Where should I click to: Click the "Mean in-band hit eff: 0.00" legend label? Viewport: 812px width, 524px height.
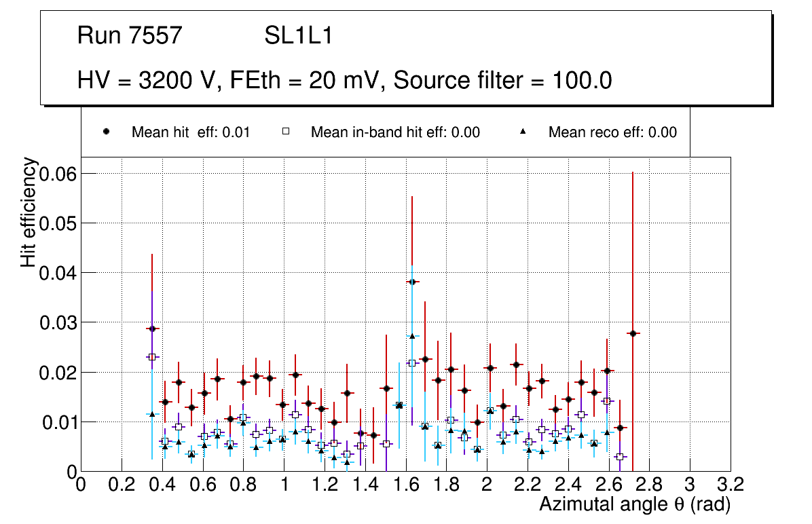(395, 132)
